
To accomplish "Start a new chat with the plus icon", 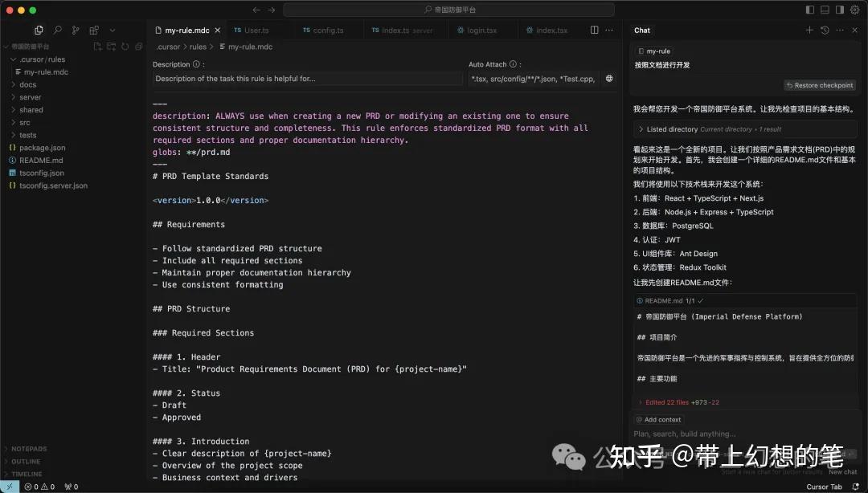I will point(809,30).
